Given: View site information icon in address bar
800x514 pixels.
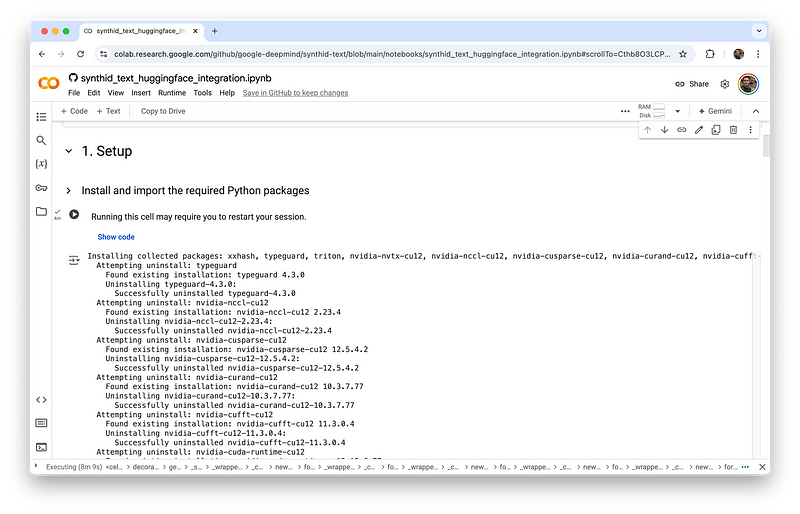Looking at the screenshot, I should (x=104, y=54).
